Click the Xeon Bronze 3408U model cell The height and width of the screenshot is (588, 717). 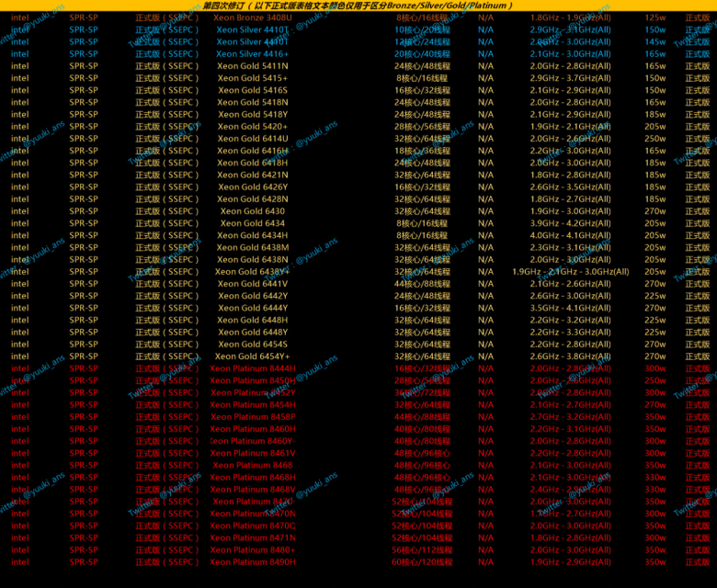click(253, 17)
